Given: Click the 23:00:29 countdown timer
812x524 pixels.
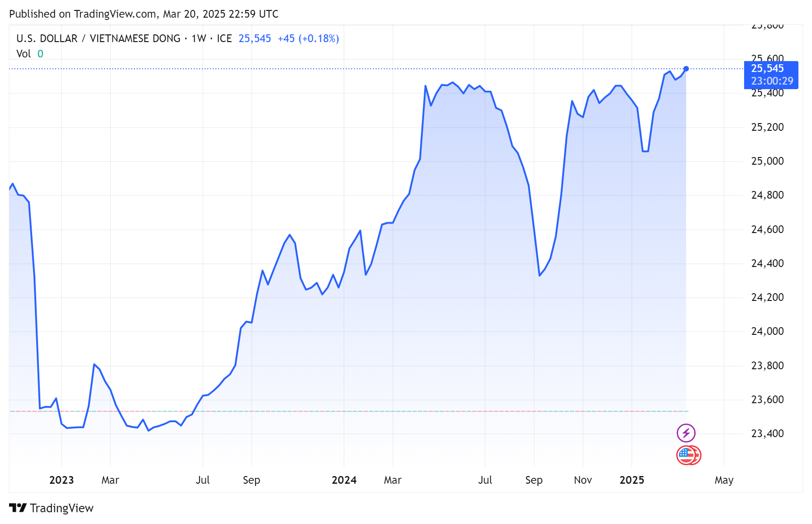Looking at the screenshot, I should tap(772, 81).
